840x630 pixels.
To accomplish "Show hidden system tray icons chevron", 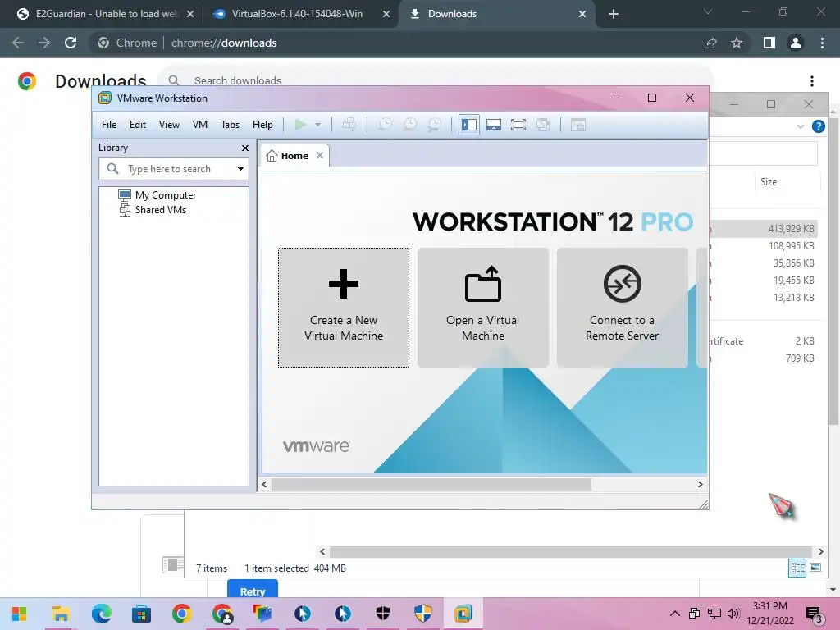I will click(675, 614).
